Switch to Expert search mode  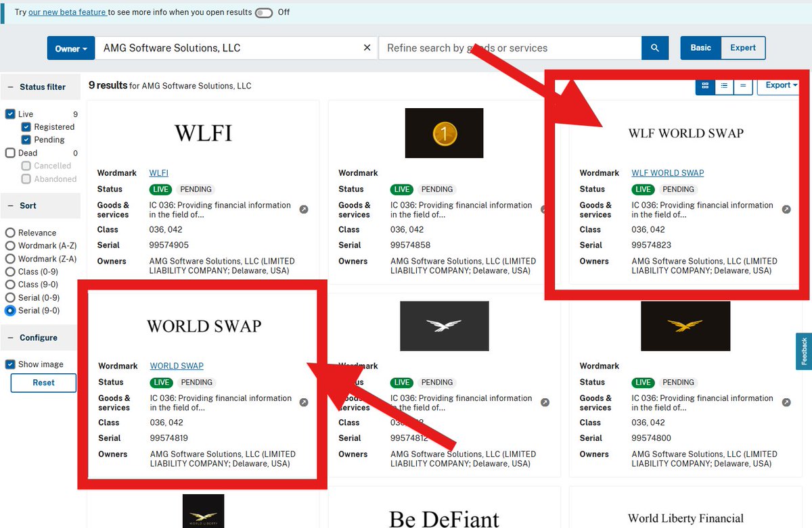tap(743, 48)
